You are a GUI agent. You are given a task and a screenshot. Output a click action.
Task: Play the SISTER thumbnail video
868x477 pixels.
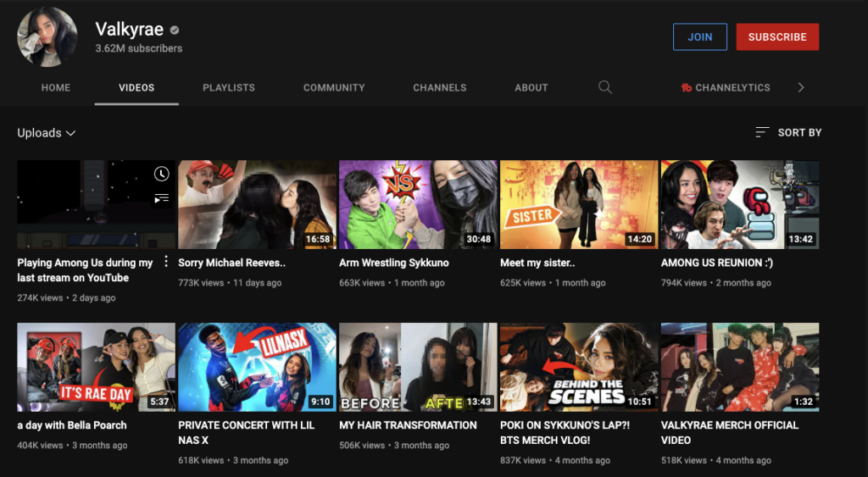tap(579, 205)
